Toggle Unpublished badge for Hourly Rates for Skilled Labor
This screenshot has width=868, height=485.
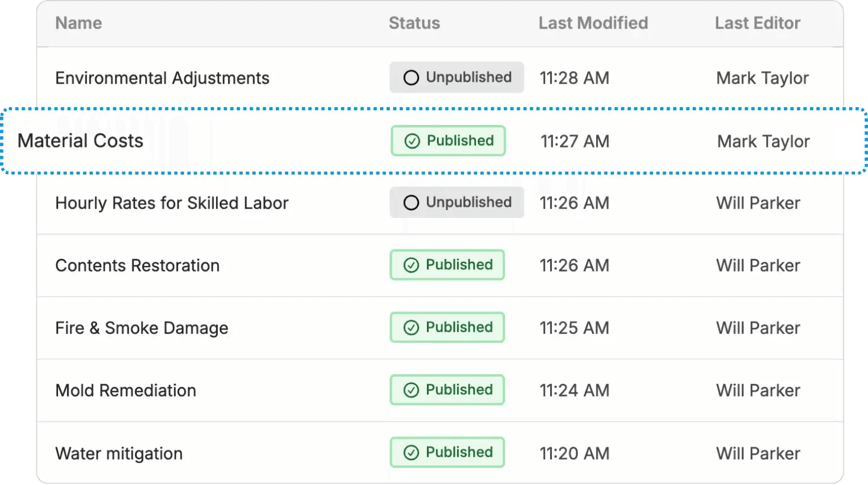click(x=456, y=203)
